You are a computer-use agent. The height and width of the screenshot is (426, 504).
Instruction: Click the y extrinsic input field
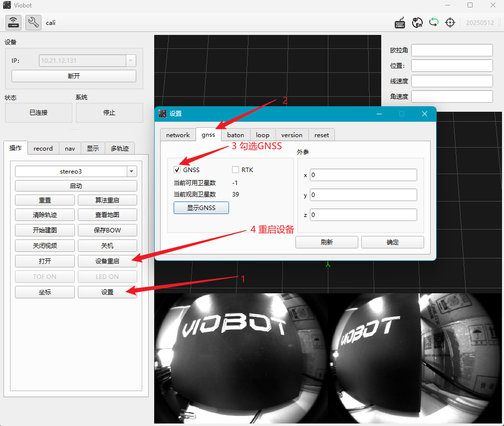click(363, 195)
